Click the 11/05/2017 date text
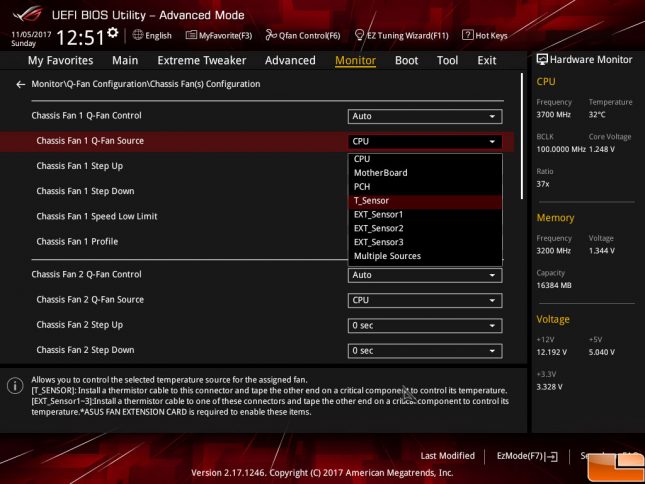Viewport: 645px width, 484px height. pyautogui.click(x=31, y=35)
